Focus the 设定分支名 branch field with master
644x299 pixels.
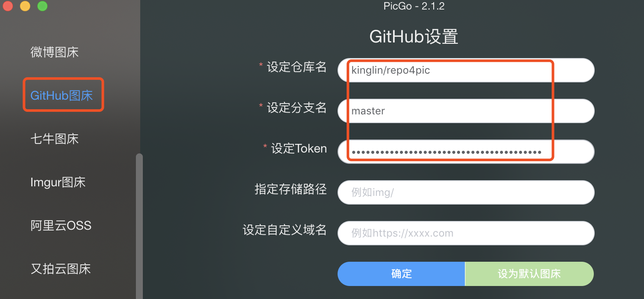[x=466, y=111]
